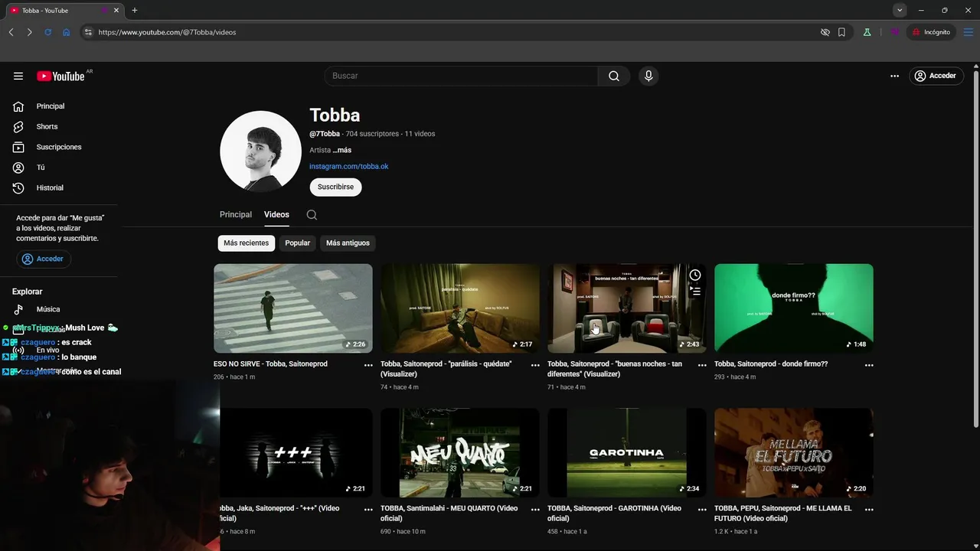This screenshot has height=551, width=980.
Task: Open a new browser tab
Action: point(135,10)
